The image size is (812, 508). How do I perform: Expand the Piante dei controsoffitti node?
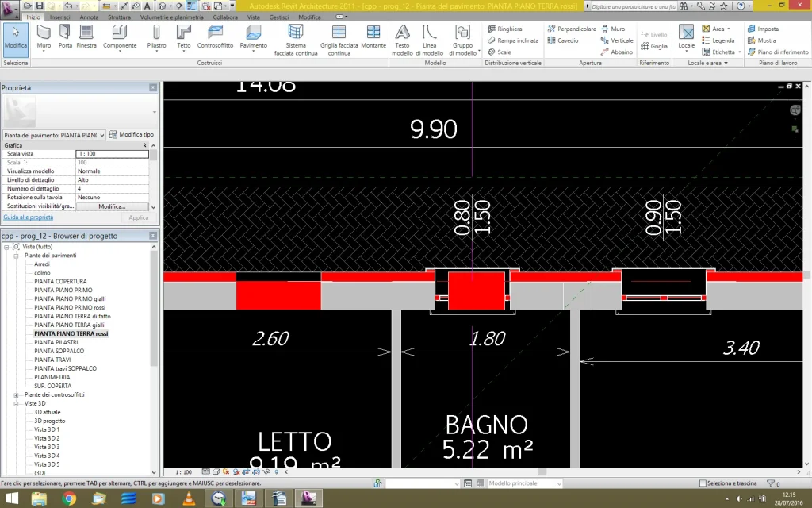coord(17,394)
